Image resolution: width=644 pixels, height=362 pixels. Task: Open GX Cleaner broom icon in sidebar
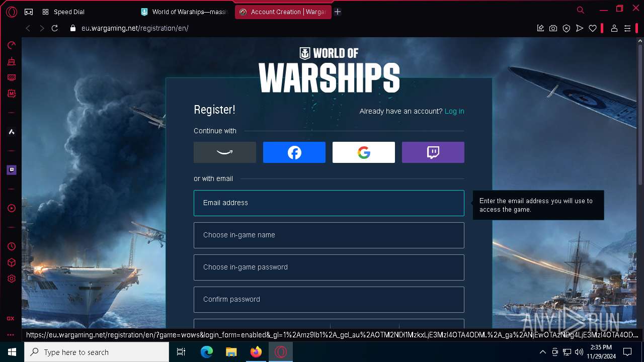point(11,61)
